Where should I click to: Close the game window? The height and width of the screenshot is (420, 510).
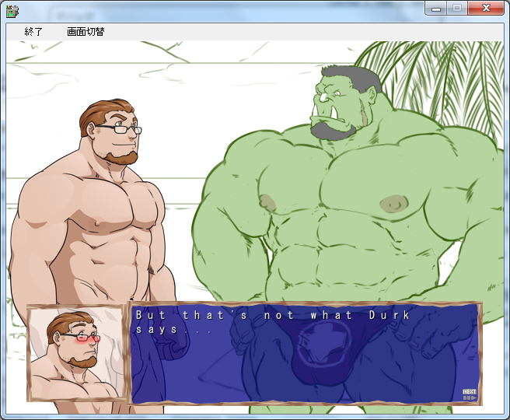click(x=486, y=9)
